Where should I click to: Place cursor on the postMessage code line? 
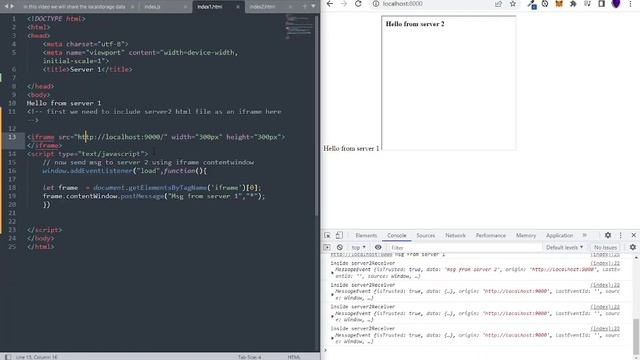click(x=153, y=196)
